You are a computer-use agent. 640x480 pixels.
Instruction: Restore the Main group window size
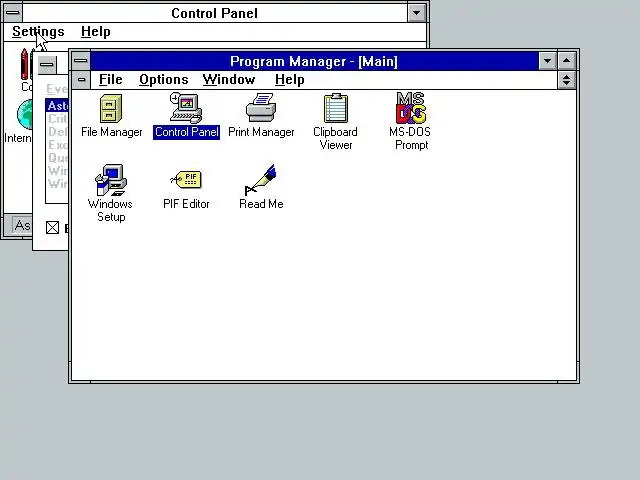pos(567,80)
